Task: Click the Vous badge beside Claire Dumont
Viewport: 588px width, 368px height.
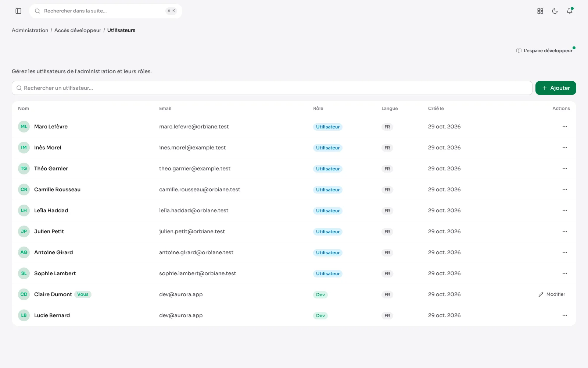Action: click(83, 294)
